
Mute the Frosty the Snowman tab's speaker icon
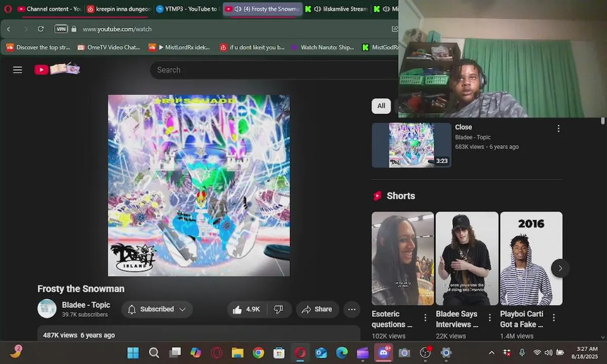(x=238, y=9)
